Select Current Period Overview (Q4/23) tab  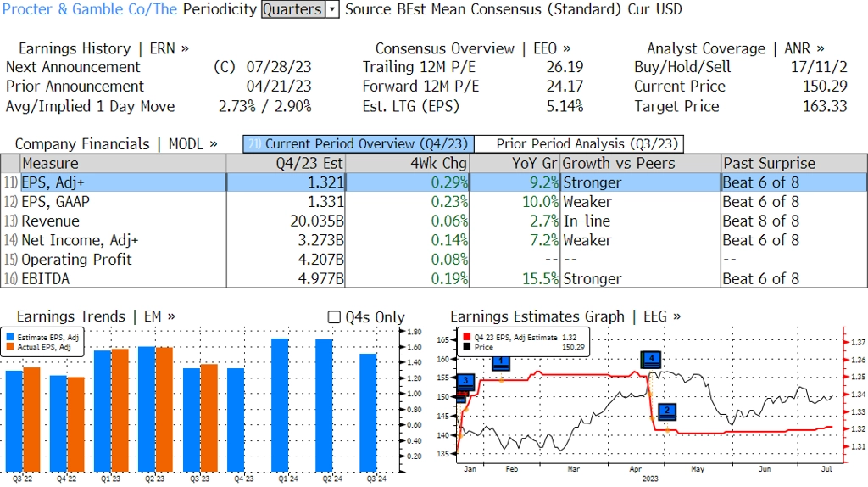(359, 144)
